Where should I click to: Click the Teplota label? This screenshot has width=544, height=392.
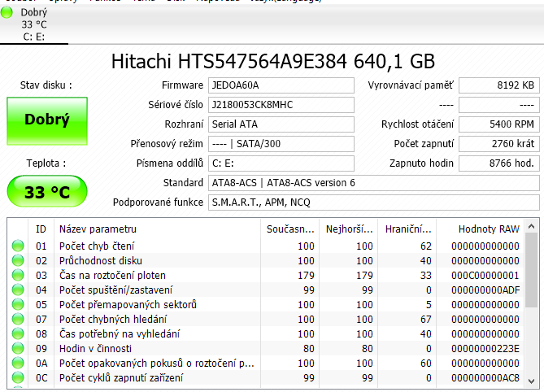pos(46,163)
